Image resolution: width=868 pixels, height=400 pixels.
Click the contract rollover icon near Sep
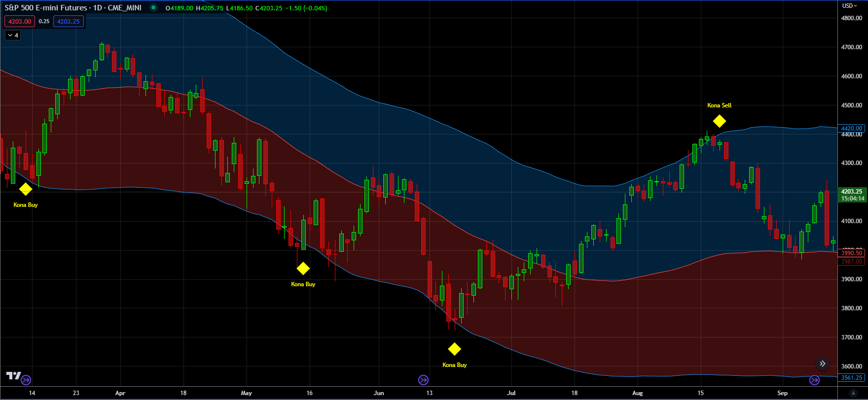pos(814,380)
